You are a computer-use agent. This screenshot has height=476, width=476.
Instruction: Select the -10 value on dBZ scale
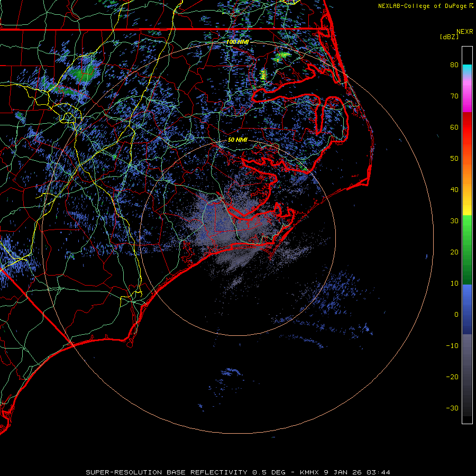[x=452, y=346]
